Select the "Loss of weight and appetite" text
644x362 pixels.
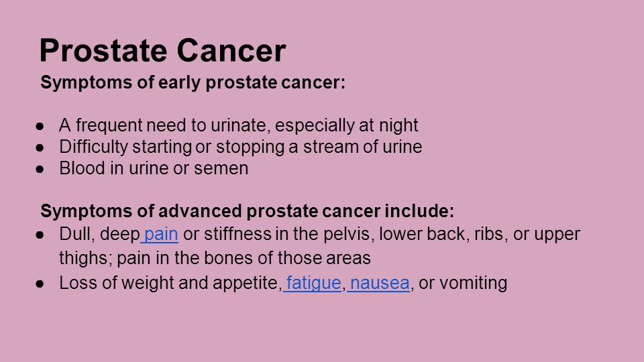click(169, 283)
